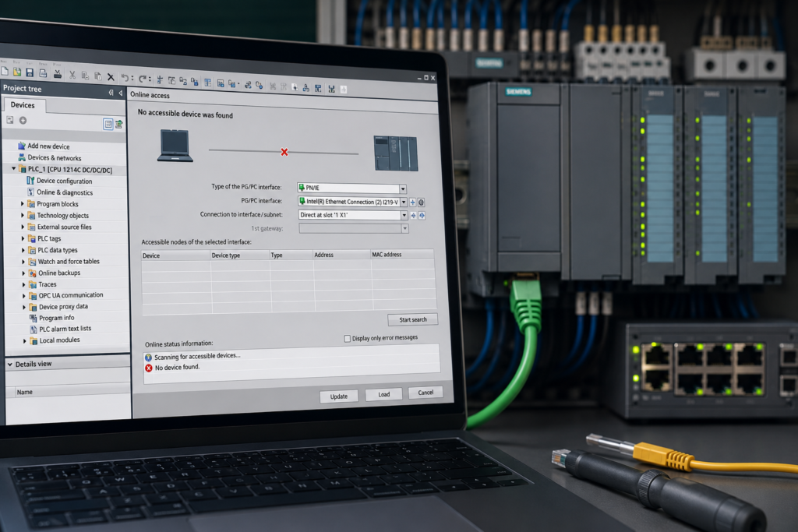The width and height of the screenshot is (798, 532).
Task: Select Device proxy data in the tree
Action: (x=63, y=307)
